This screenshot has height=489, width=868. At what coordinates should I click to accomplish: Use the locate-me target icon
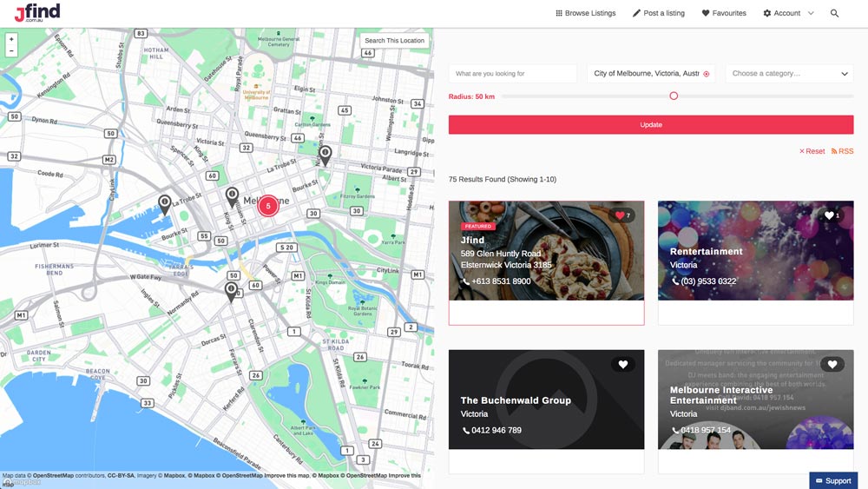tap(707, 74)
